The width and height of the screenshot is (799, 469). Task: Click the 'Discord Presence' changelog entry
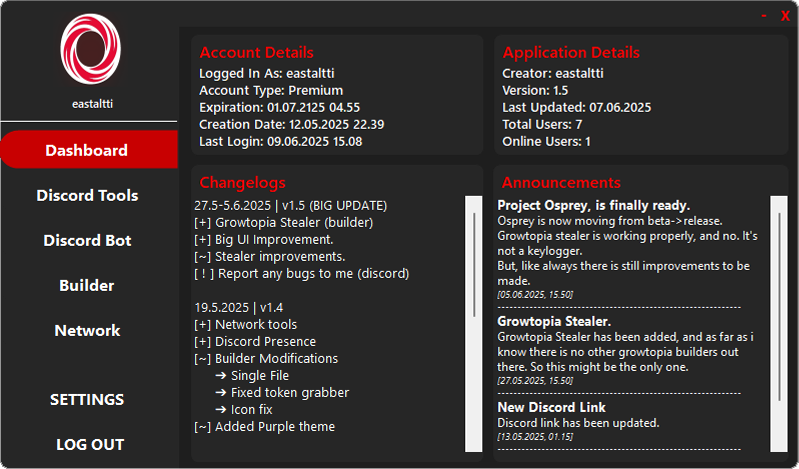[x=255, y=342]
